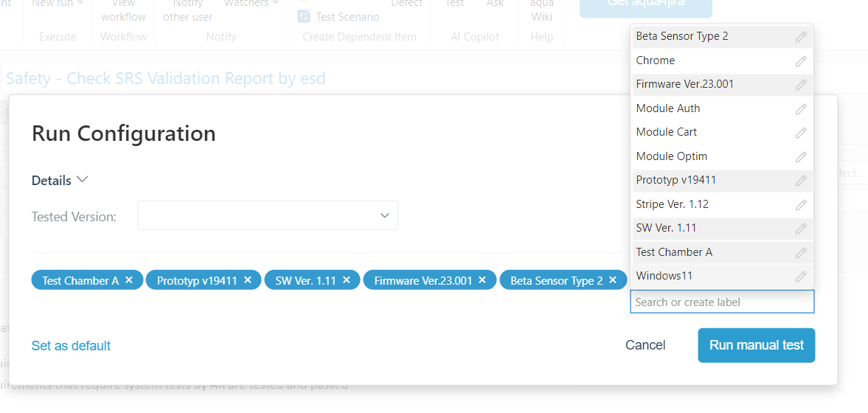Image resolution: width=868 pixels, height=413 pixels.
Task: Click the pencil icon beside Windows11
Action: coord(801,277)
